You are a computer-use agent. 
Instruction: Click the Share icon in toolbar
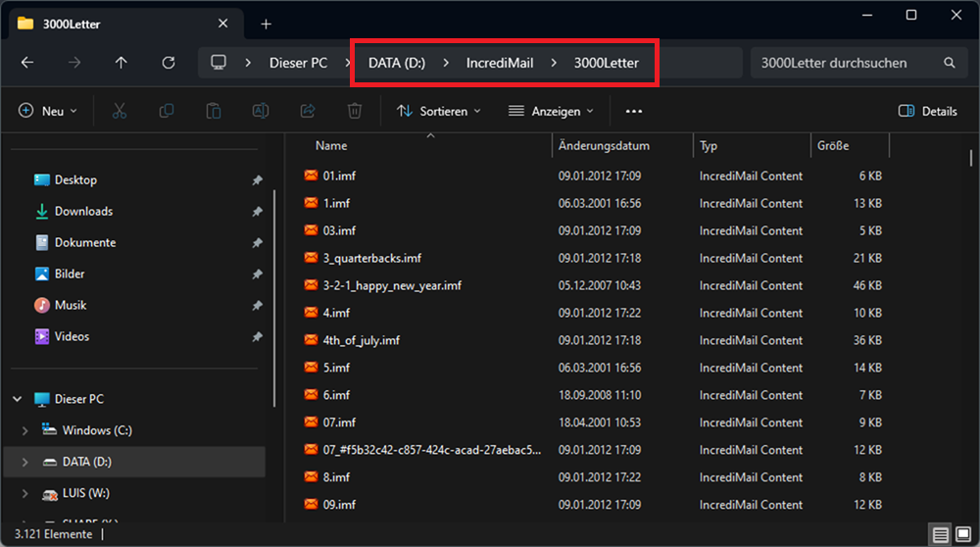click(308, 112)
